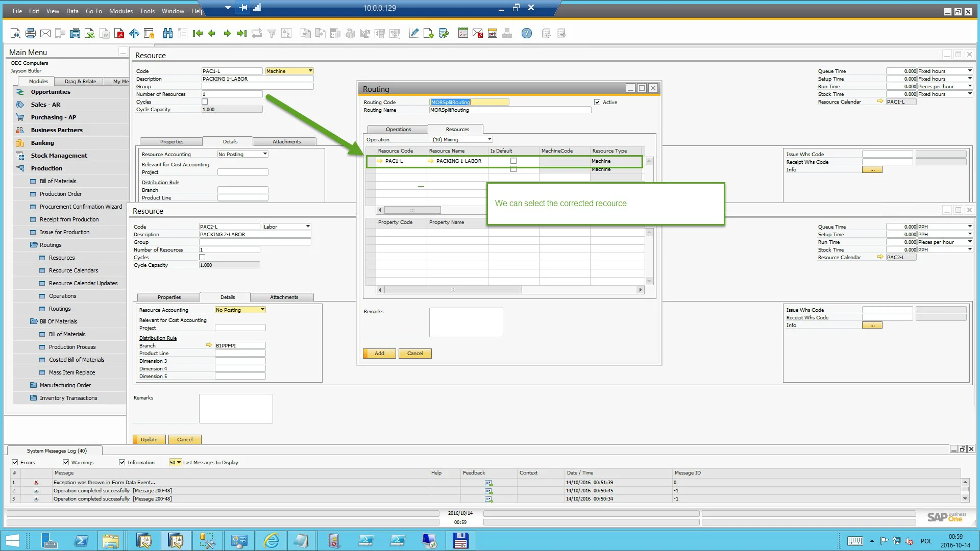Viewport: 980px width, 551px height.
Task: Click the Print Preview toolbar icon
Action: point(15,34)
